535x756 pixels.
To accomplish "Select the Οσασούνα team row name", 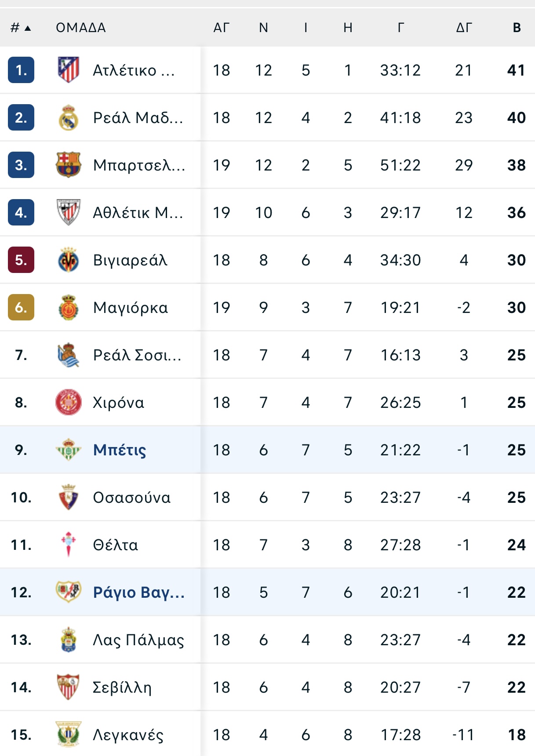I will point(132,497).
